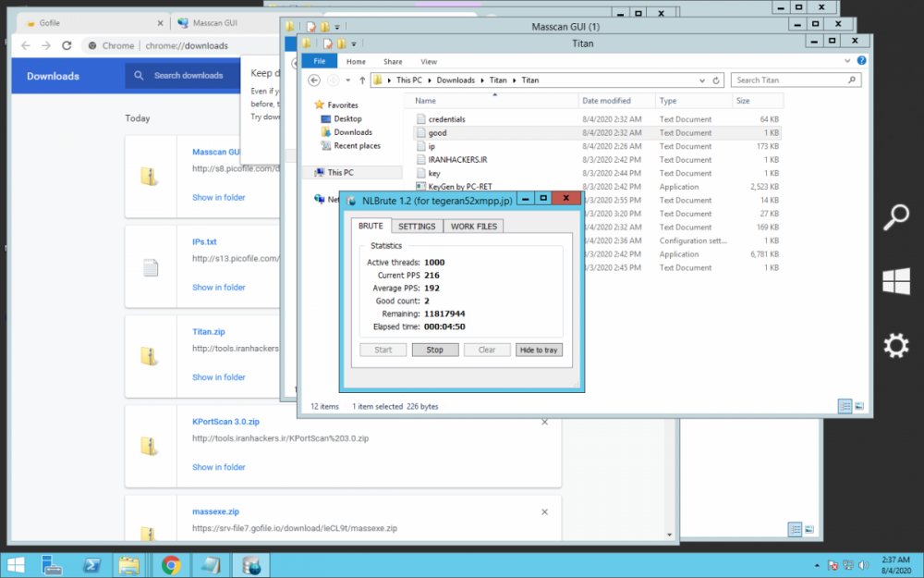The height and width of the screenshot is (578, 924).
Task: Open the File menu in Titan explorer
Action: 320,61
